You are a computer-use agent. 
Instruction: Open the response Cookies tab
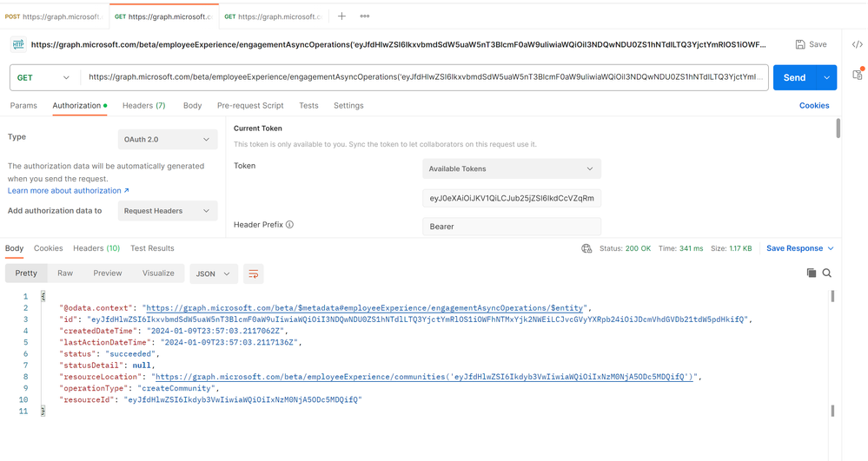(48, 248)
